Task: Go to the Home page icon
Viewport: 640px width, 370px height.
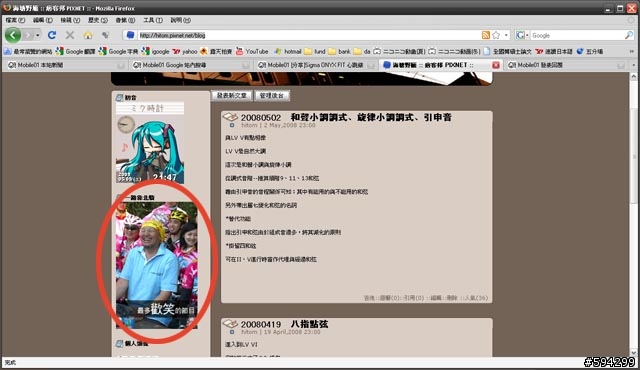Action: [88, 35]
